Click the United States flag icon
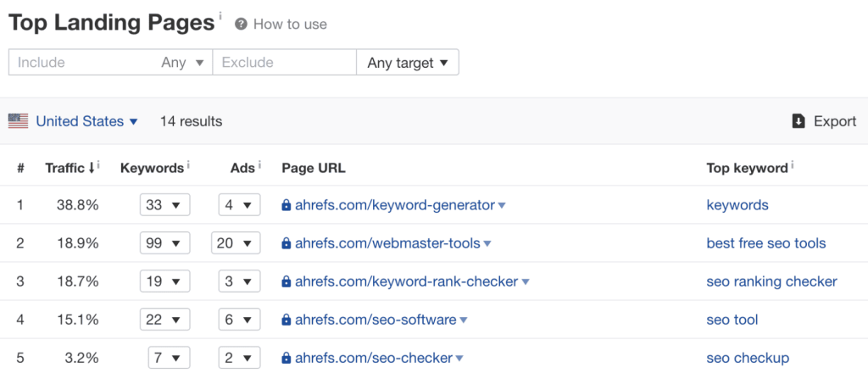 click(19, 121)
